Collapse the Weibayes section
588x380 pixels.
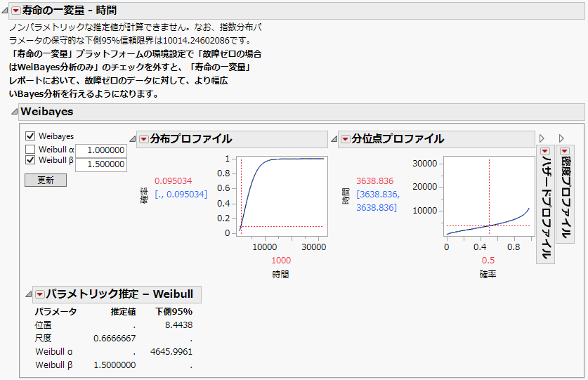click(x=14, y=112)
